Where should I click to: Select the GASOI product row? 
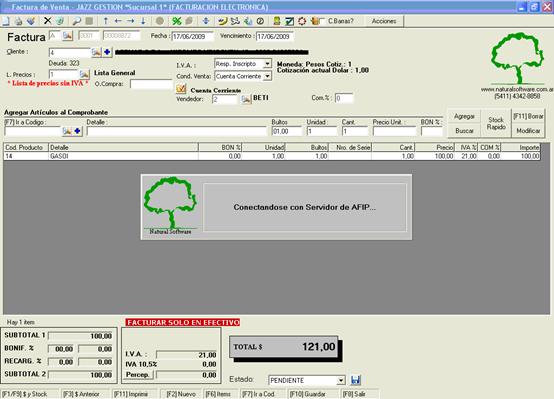(272, 156)
